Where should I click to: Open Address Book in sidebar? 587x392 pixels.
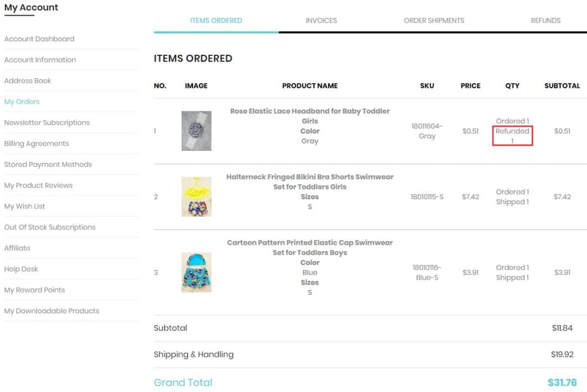[x=28, y=81]
